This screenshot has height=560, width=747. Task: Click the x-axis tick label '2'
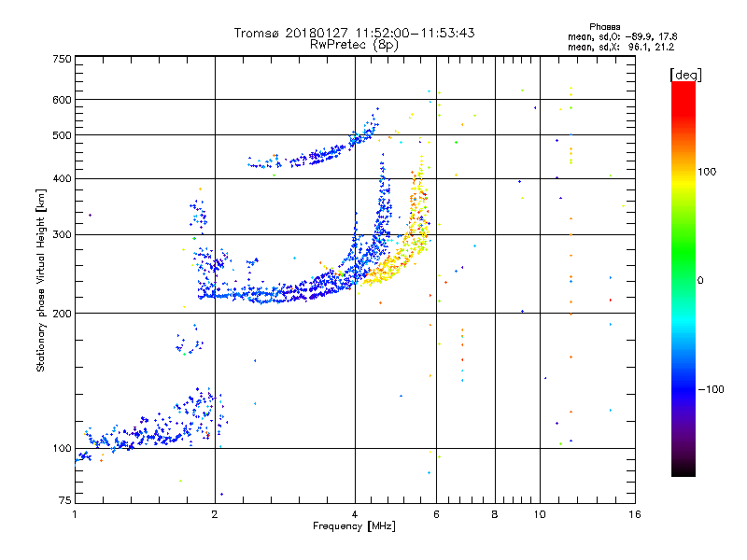(215, 514)
